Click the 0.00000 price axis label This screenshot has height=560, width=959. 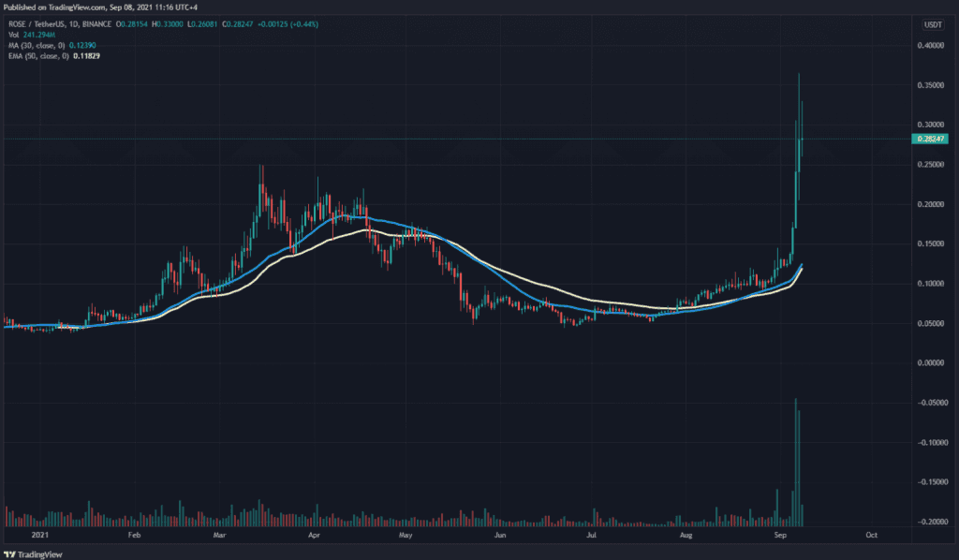click(x=932, y=362)
